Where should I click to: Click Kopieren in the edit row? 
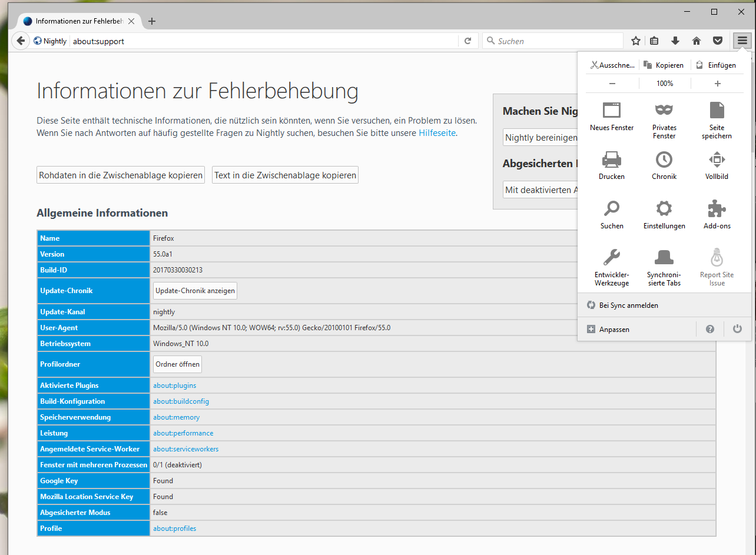point(664,65)
